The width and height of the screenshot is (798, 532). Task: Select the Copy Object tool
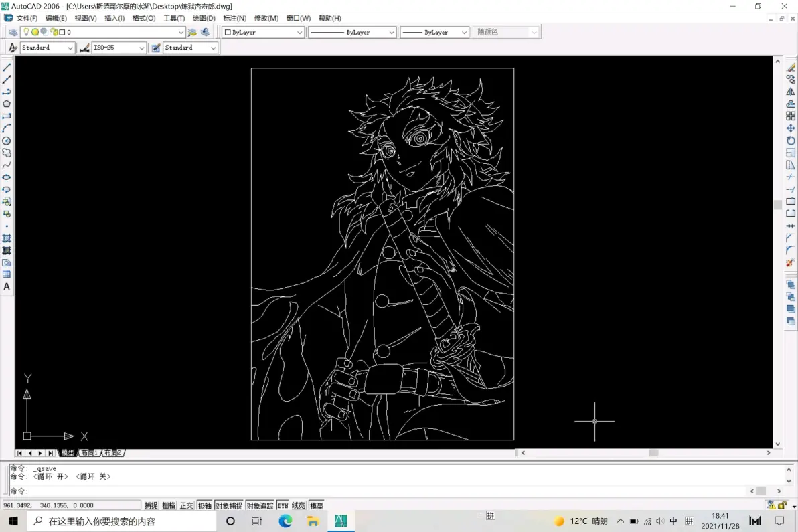(x=791, y=80)
